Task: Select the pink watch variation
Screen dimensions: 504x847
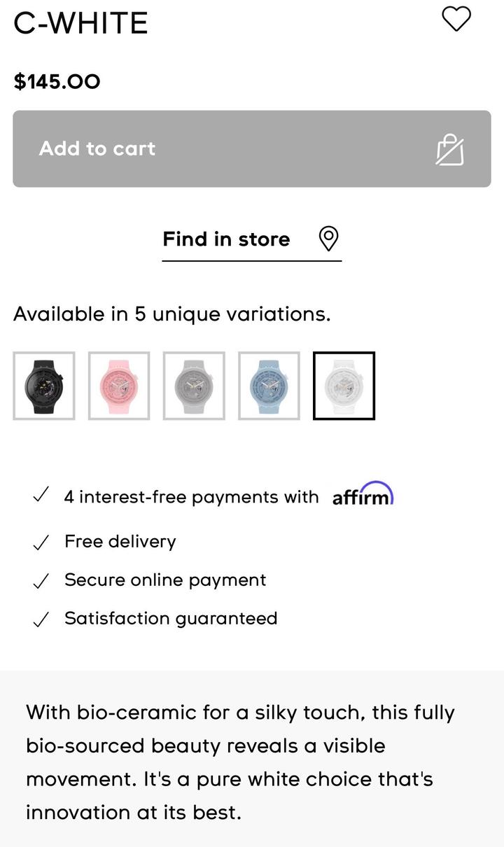Action: click(119, 386)
